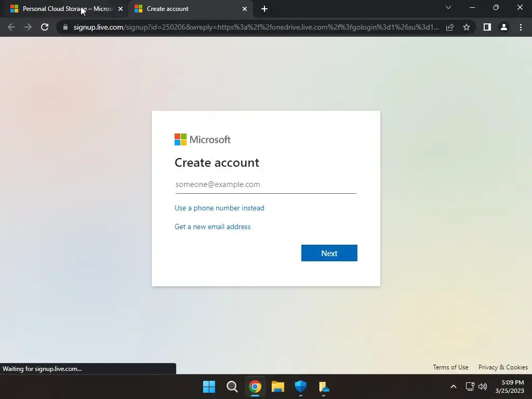Viewport: 532px width, 399px height.
Task: View site info via the lock icon
Action: tap(65, 27)
